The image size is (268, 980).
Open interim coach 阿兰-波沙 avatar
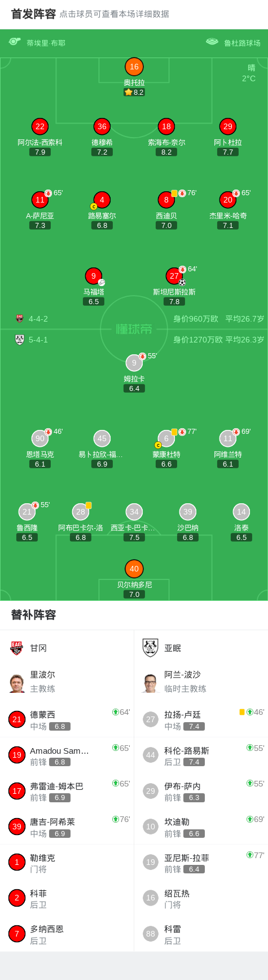point(150,682)
